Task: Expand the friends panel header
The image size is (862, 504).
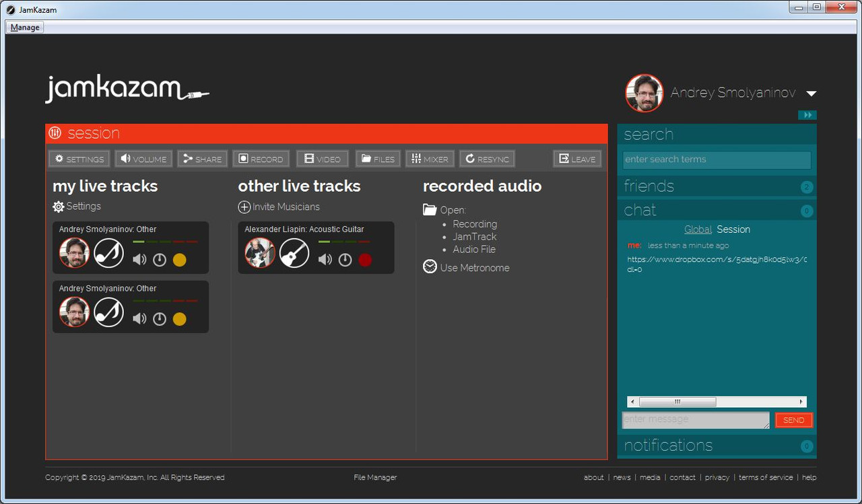Action: tap(717, 186)
